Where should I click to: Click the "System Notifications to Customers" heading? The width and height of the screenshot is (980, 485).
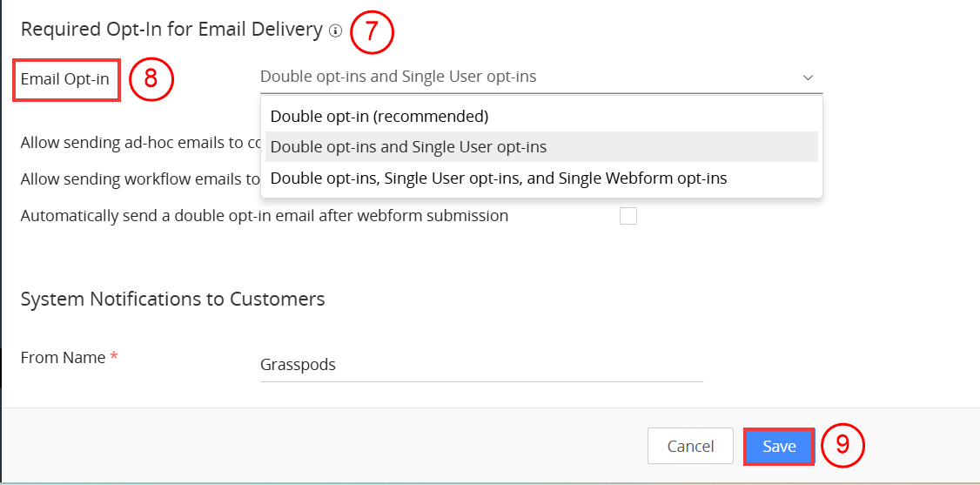[172, 300]
